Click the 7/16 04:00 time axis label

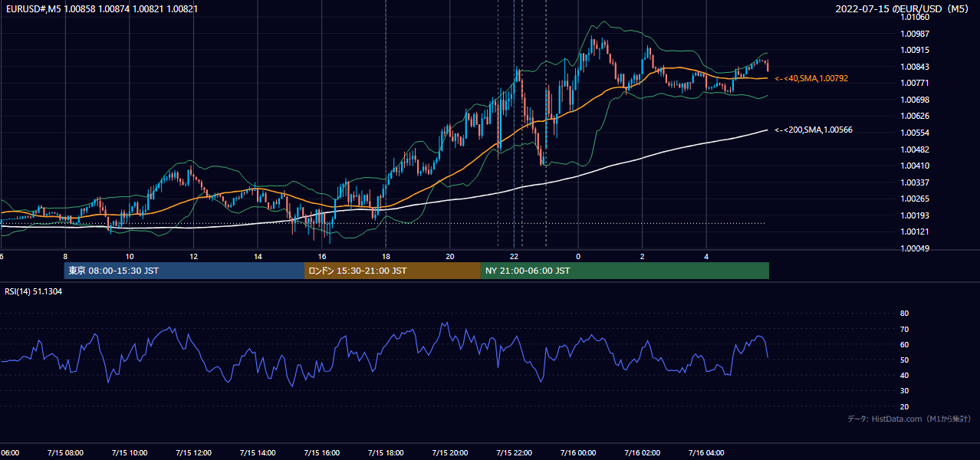pyautogui.click(x=706, y=452)
